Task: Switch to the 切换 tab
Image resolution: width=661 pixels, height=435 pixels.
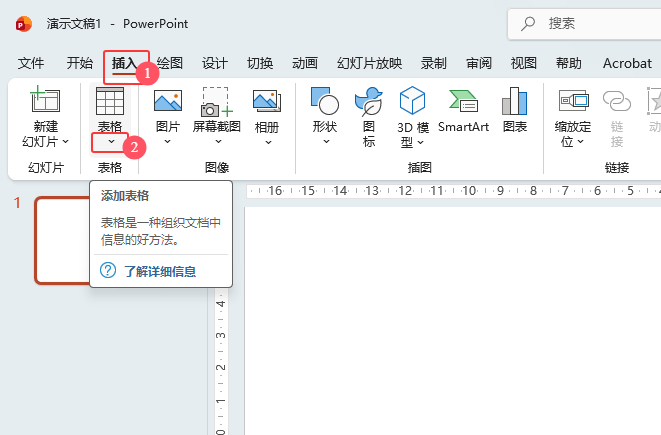Action: coord(260,63)
